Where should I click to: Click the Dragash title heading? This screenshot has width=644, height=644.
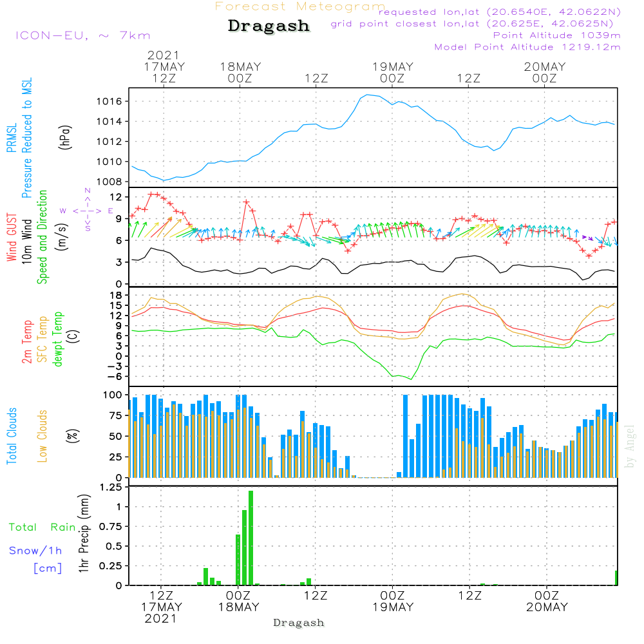(269, 26)
